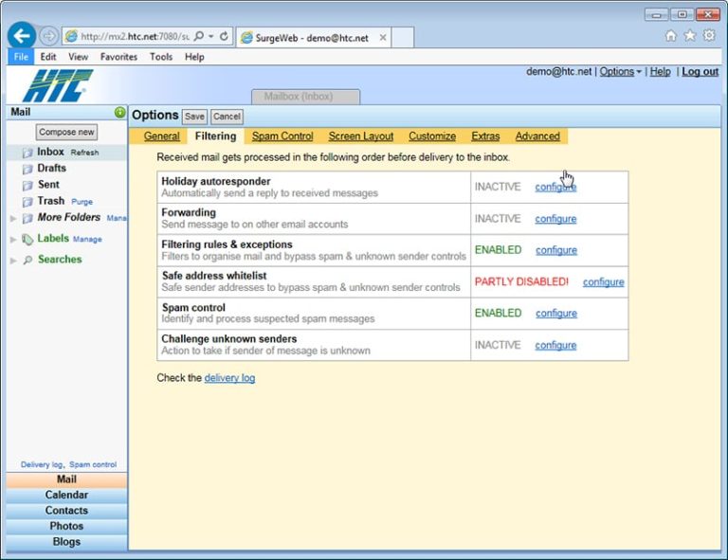728x560 pixels.
Task: Click the HTC logo
Action: [58, 85]
